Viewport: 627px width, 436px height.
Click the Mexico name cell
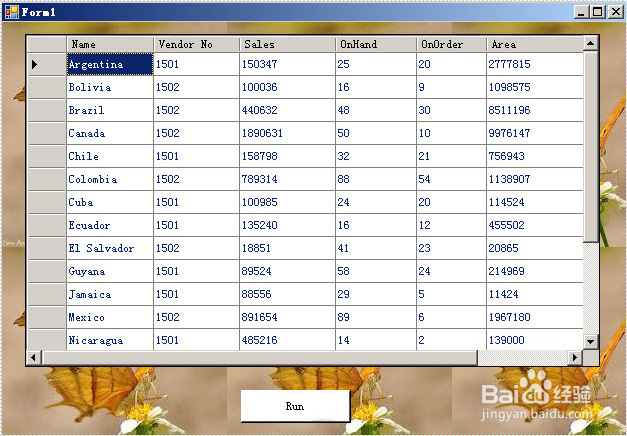(110, 317)
